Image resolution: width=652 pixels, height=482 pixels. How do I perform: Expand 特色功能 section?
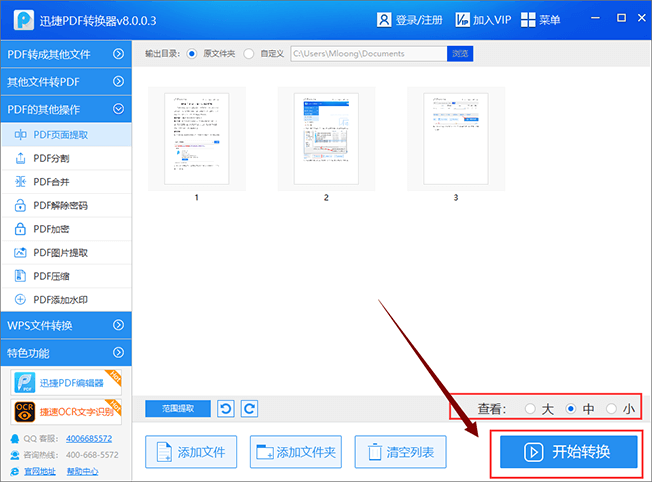pyautogui.click(x=66, y=353)
